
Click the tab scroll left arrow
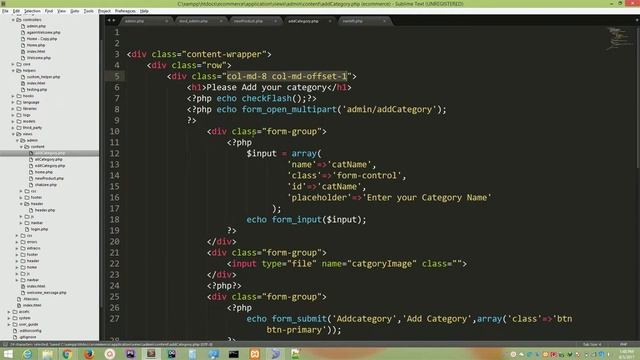(x=109, y=20)
